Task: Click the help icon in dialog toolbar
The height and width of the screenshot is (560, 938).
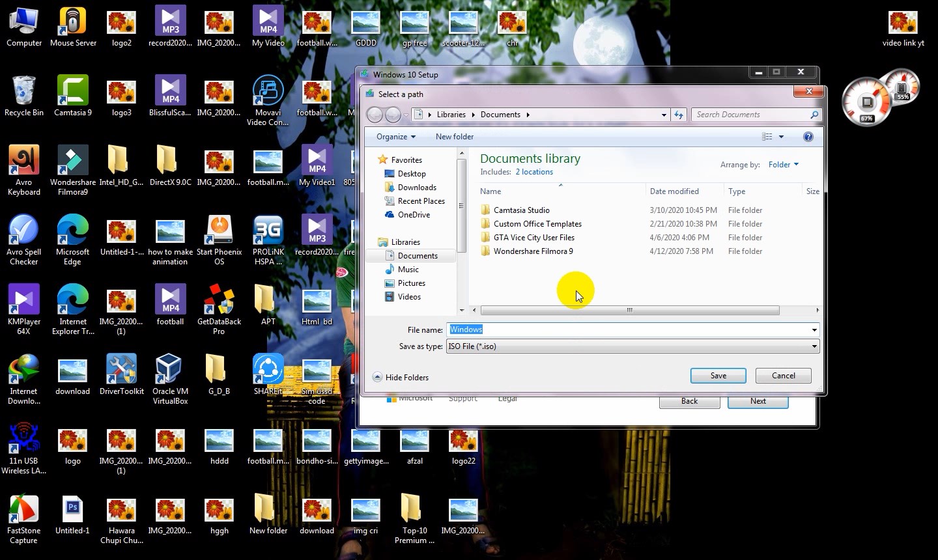Action: pos(808,137)
